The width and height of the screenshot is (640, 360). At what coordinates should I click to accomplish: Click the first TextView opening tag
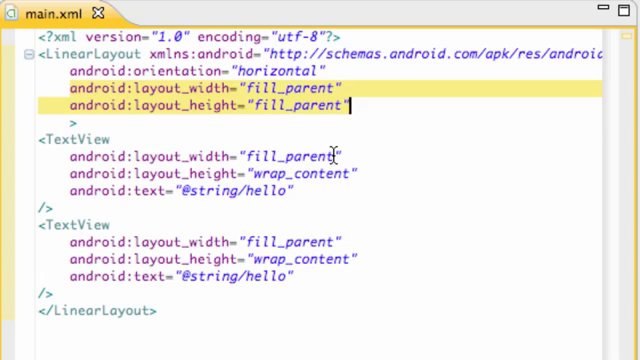[74, 140]
